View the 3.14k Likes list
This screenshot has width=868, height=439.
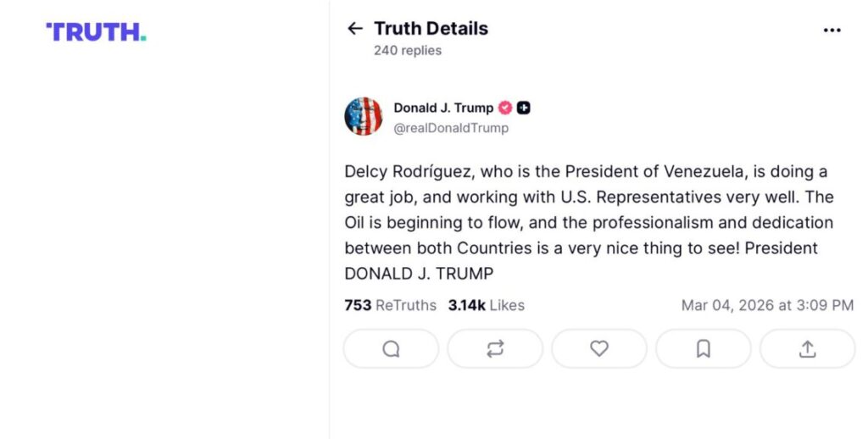point(487,305)
